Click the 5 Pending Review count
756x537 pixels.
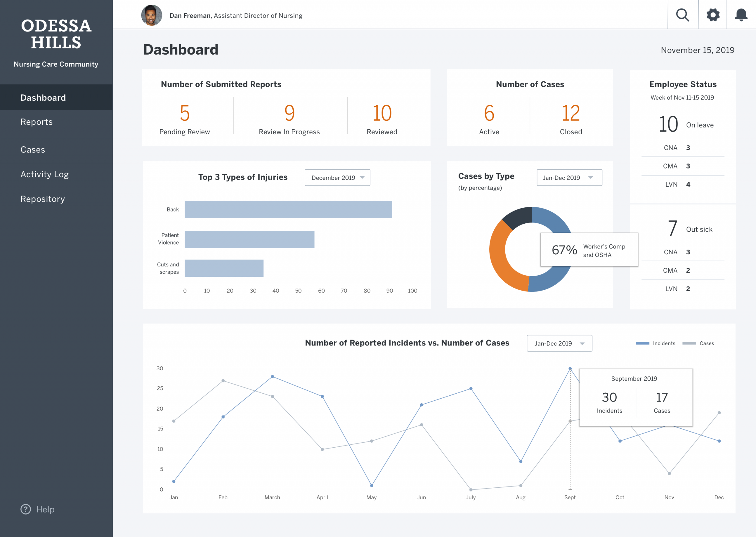185,113
